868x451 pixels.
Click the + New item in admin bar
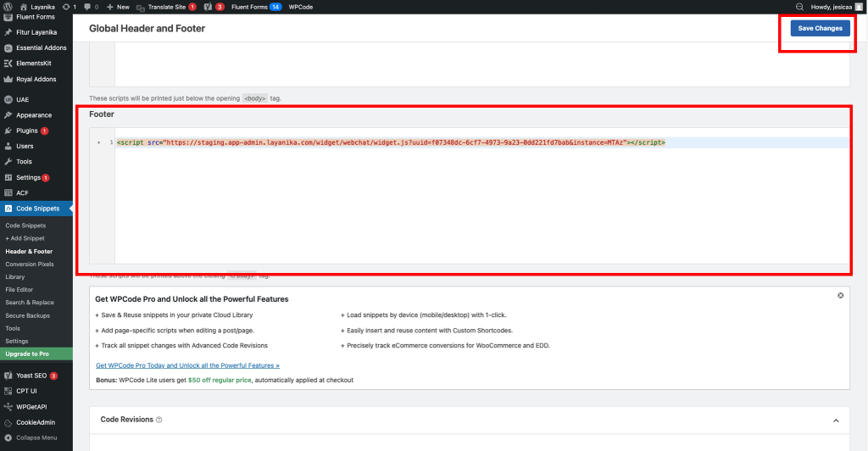click(x=119, y=6)
